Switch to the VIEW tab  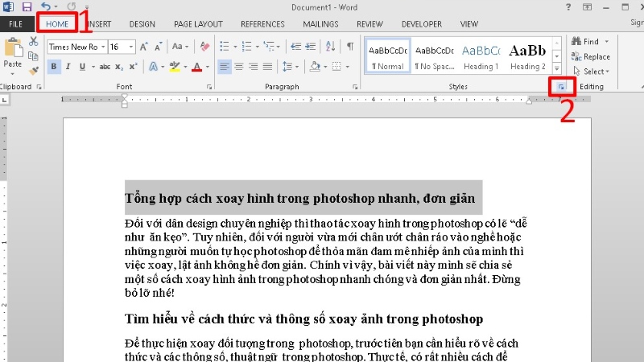[x=469, y=24]
